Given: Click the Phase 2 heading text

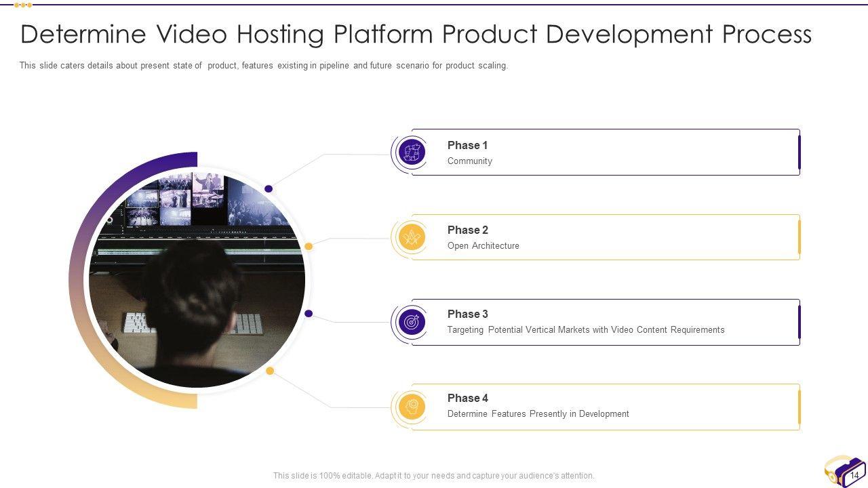Looking at the screenshot, I should pyautogui.click(x=467, y=230).
